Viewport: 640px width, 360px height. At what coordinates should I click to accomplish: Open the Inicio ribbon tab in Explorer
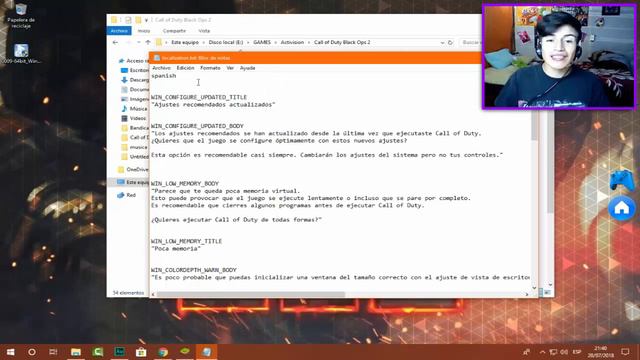pos(144,31)
